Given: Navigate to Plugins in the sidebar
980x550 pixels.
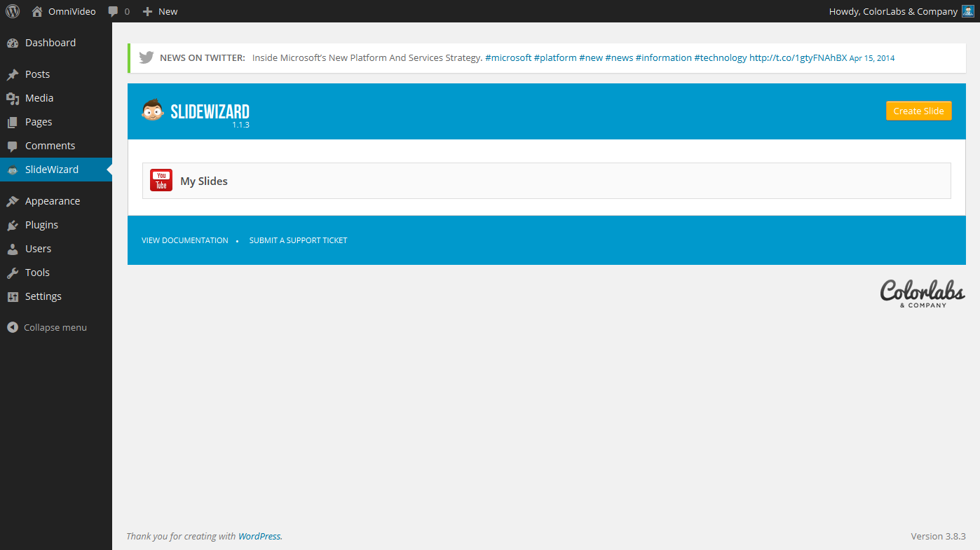Looking at the screenshot, I should pos(41,225).
